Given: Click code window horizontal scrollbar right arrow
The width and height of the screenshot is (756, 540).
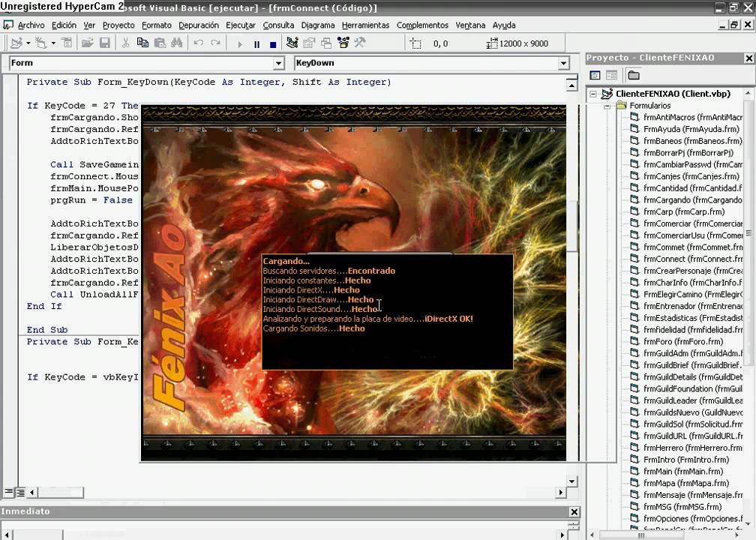Looking at the screenshot, I should pos(560,492).
